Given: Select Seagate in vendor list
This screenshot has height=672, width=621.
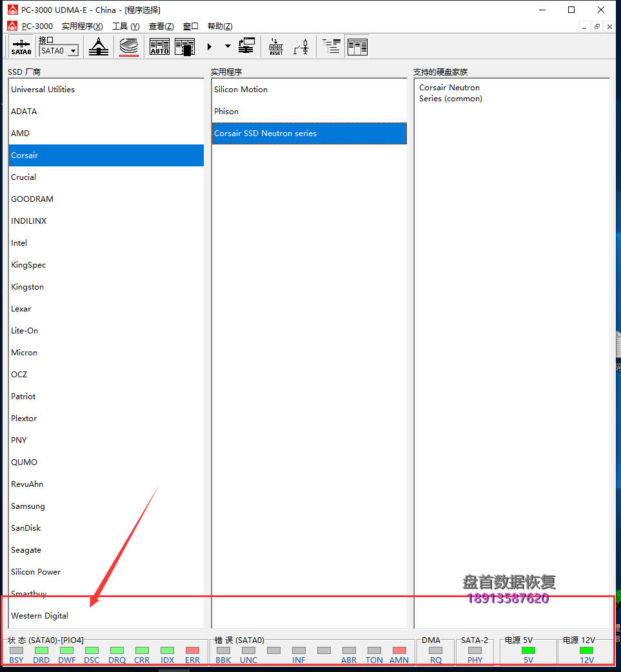Looking at the screenshot, I should tap(106, 550).
